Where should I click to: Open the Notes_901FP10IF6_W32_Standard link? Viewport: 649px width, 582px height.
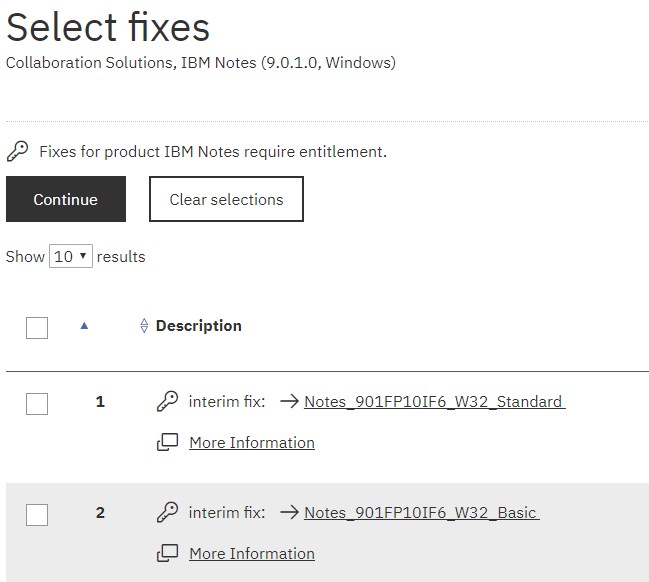[435, 402]
